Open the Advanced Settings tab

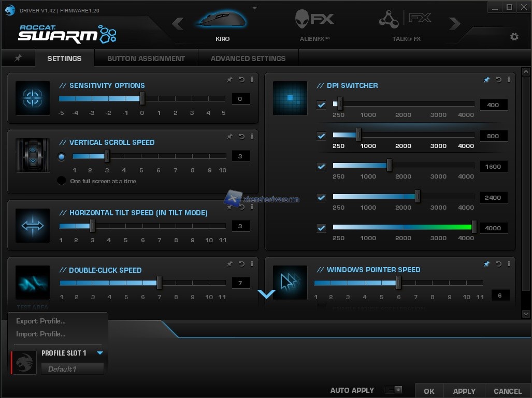click(x=248, y=58)
